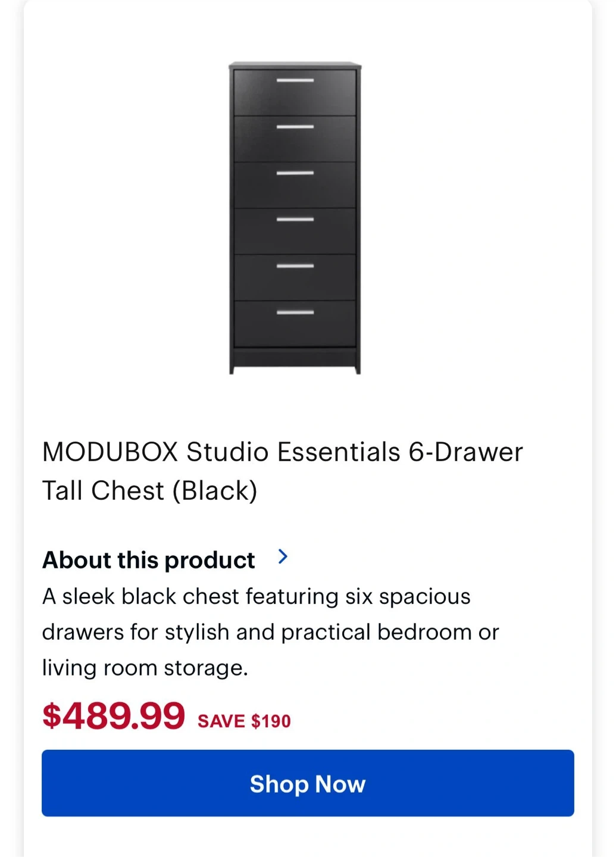
Task: Select the About this product heading
Action: (x=148, y=560)
